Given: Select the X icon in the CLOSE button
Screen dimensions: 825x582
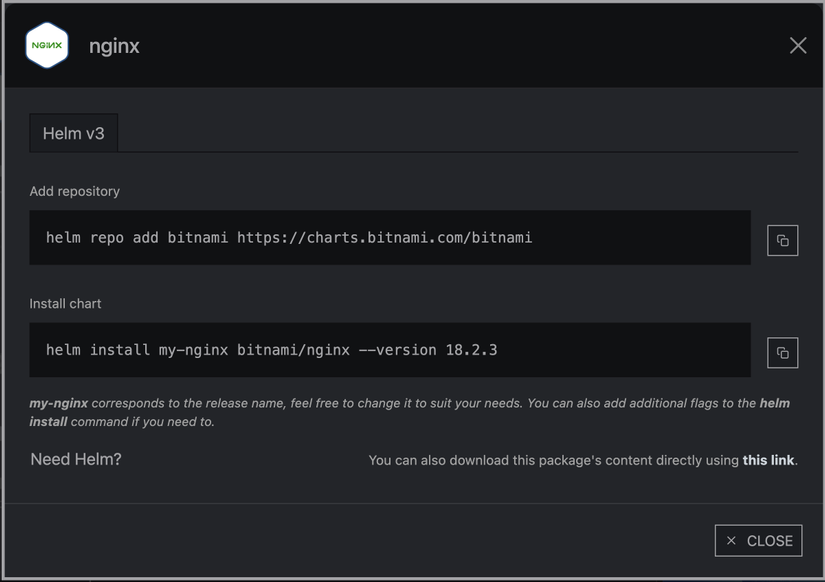Looking at the screenshot, I should (x=729, y=540).
